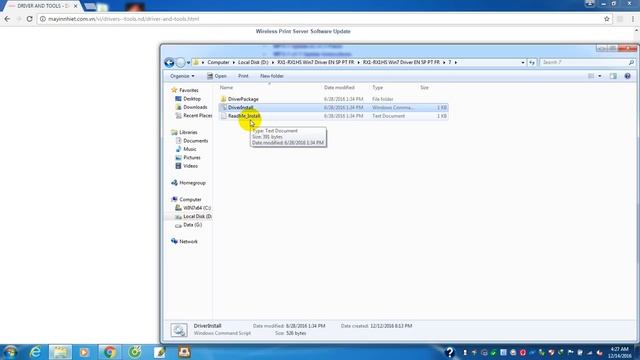This screenshot has height=360, width=640.
Task: Open the Chrome three-dot menu
Action: pos(633,19)
